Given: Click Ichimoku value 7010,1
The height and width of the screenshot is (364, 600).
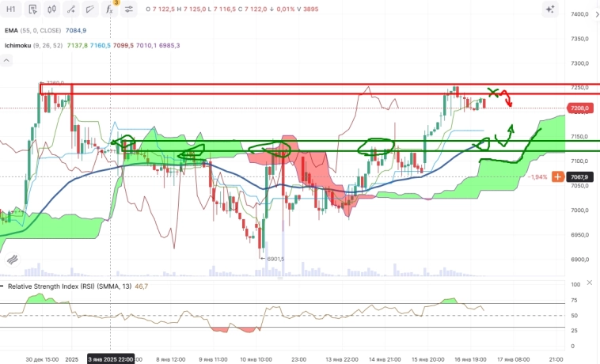Looking at the screenshot, I should [x=146, y=45].
